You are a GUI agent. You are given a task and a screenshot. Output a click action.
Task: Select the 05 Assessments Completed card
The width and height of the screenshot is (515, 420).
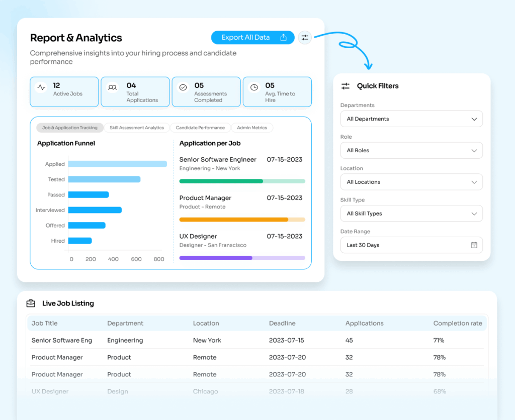pos(206,92)
